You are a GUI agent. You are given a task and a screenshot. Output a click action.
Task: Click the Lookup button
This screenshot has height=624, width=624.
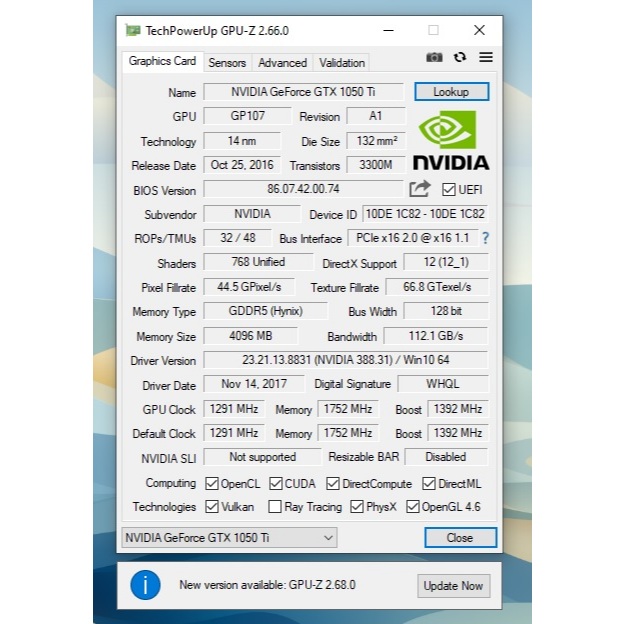coord(451,92)
